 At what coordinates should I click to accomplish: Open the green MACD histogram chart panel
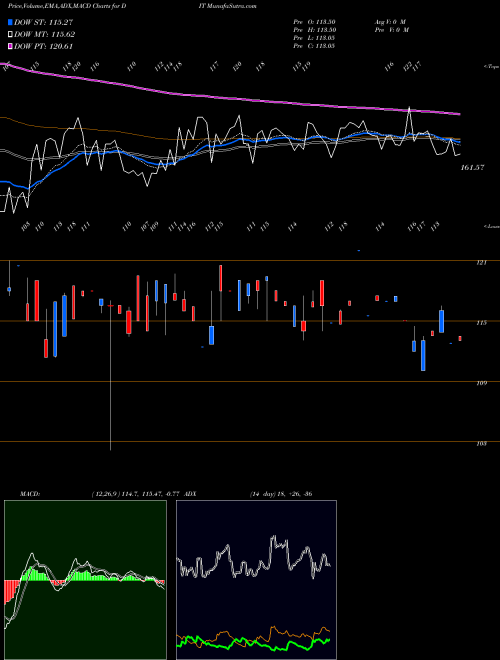pyautogui.click(x=85, y=580)
